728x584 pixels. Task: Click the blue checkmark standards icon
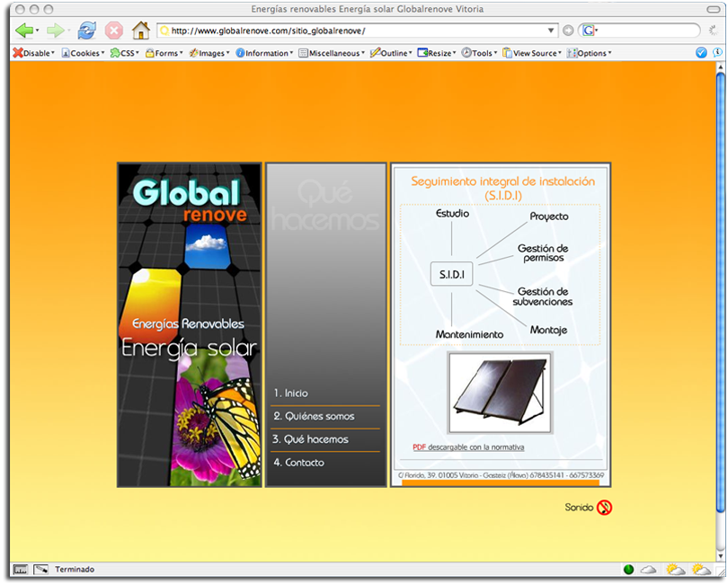(x=701, y=53)
